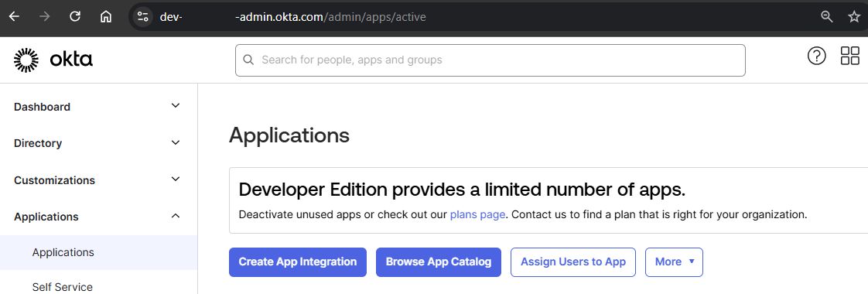Reload the page with refresh icon
This screenshot has height=294, width=868.
click(75, 16)
